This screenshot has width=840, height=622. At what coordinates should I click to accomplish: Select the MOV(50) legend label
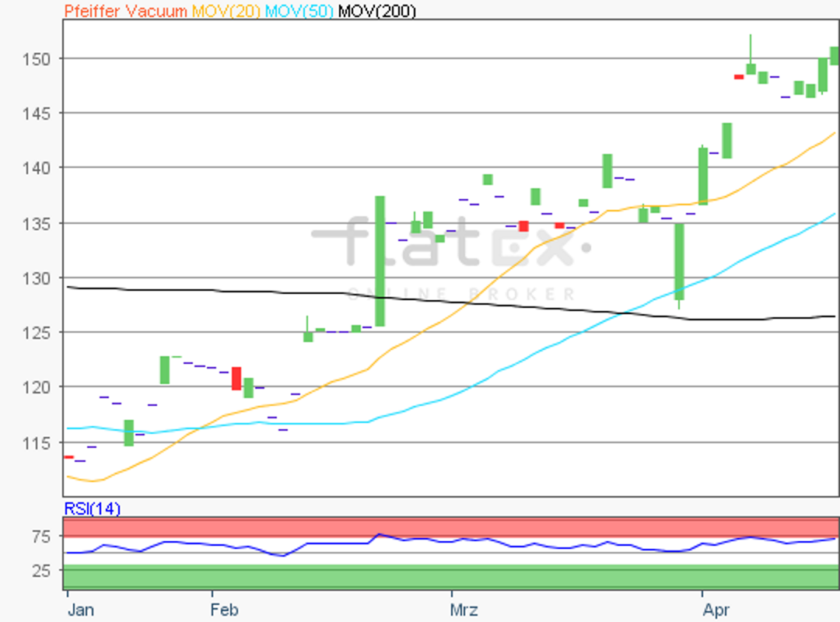299,11
